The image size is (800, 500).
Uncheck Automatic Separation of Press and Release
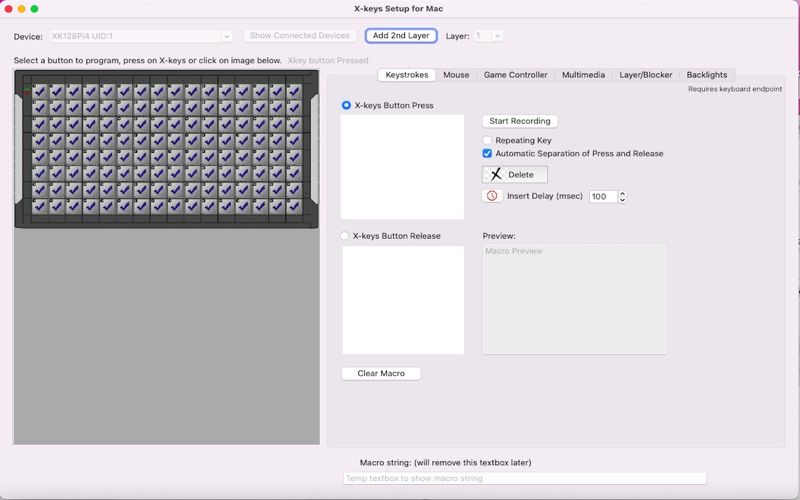pyautogui.click(x=487, y=154)
